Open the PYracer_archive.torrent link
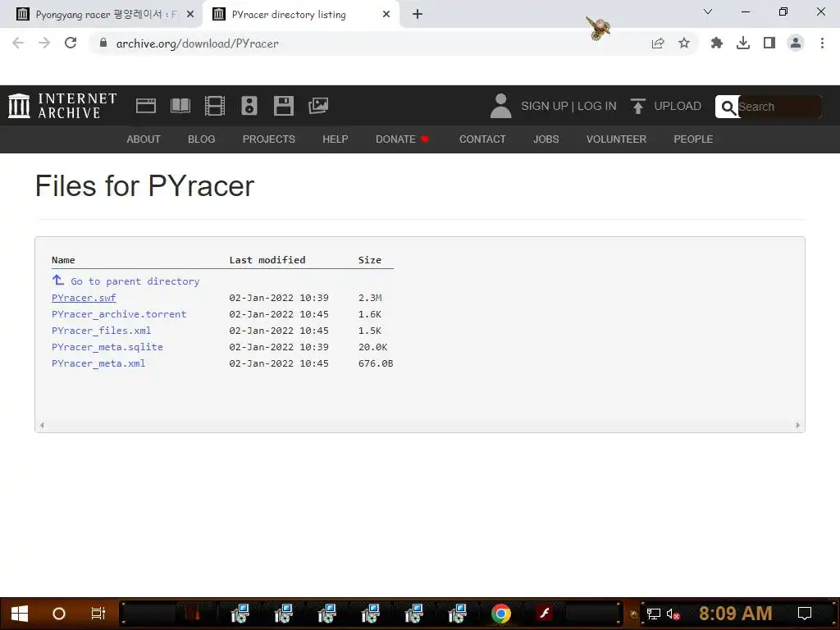Screen dimensions: 840x630 tap(119, 314)
